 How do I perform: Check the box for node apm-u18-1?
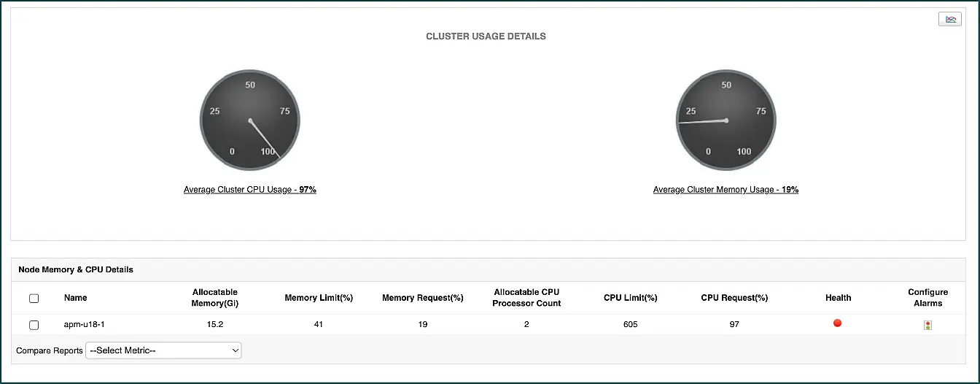(x=34, y=325)
